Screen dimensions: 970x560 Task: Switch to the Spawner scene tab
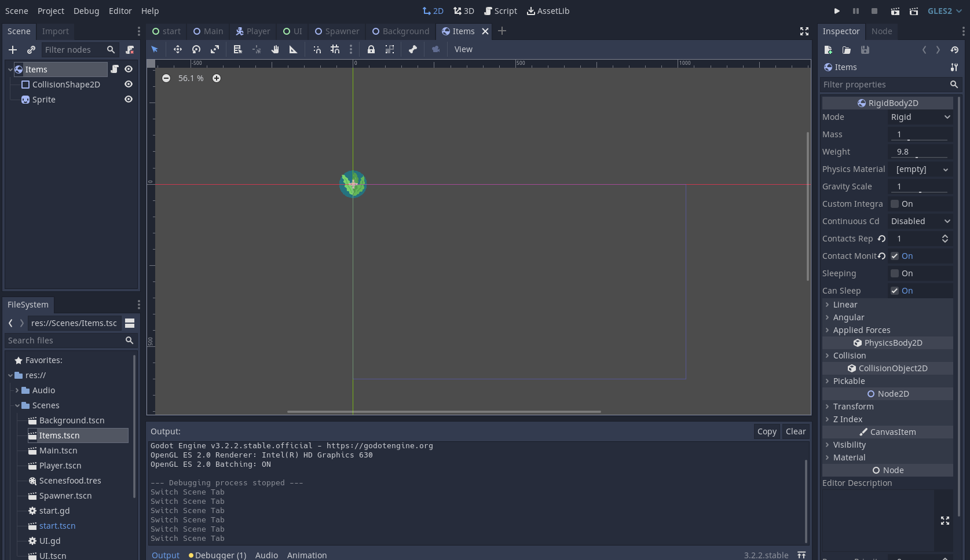[336, 31]
